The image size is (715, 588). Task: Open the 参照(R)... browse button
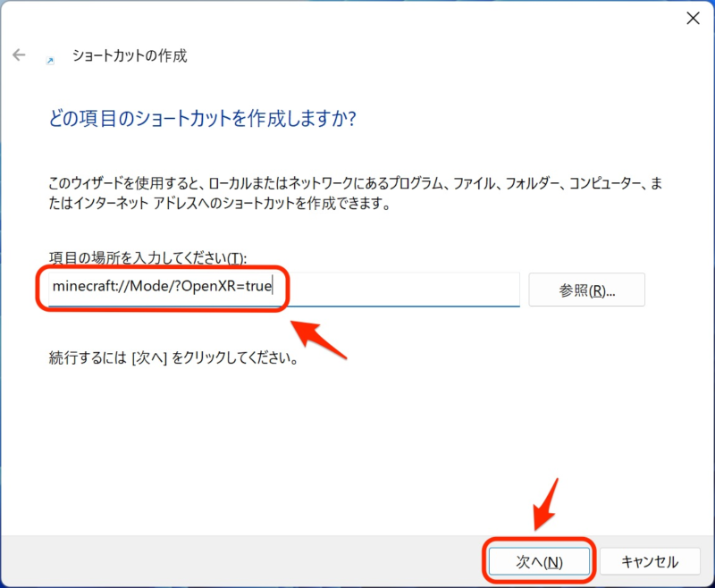(586, 290)
